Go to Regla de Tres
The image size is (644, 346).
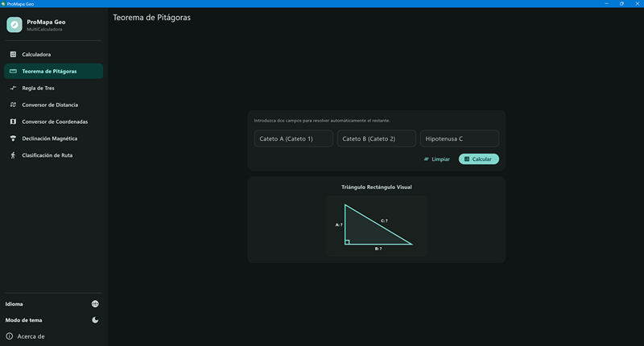[x=53, y=88]
